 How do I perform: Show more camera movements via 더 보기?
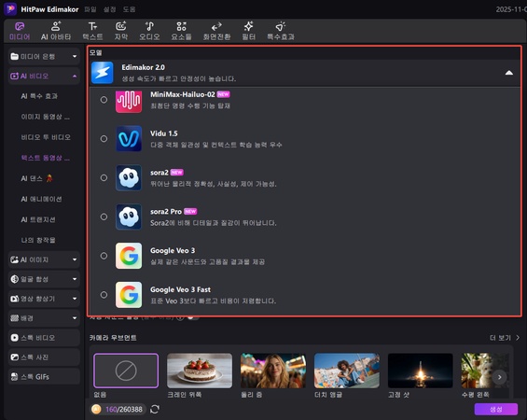click(x=504, y=338)
